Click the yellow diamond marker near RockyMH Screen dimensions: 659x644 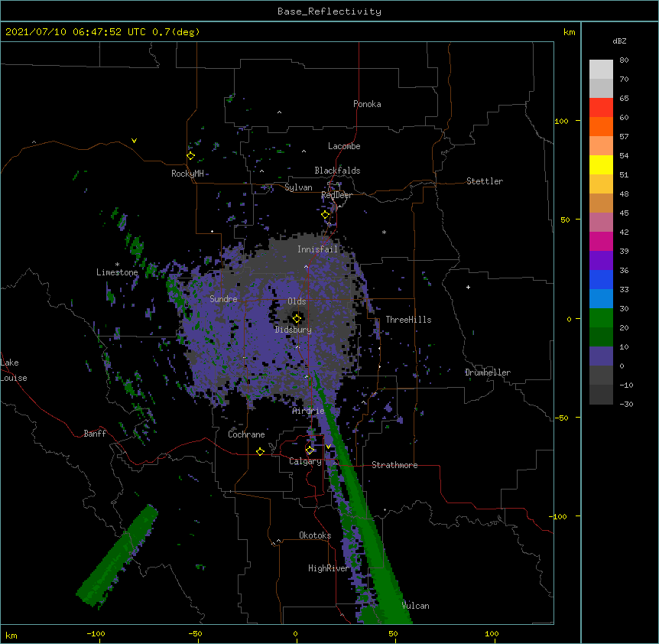[x=191, y=156]
